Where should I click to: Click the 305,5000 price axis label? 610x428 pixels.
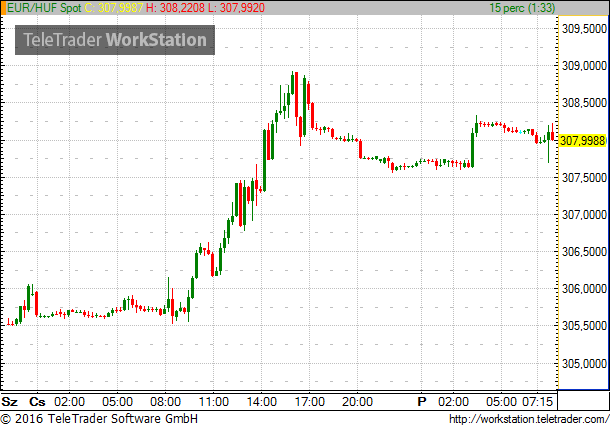(584, 326)
